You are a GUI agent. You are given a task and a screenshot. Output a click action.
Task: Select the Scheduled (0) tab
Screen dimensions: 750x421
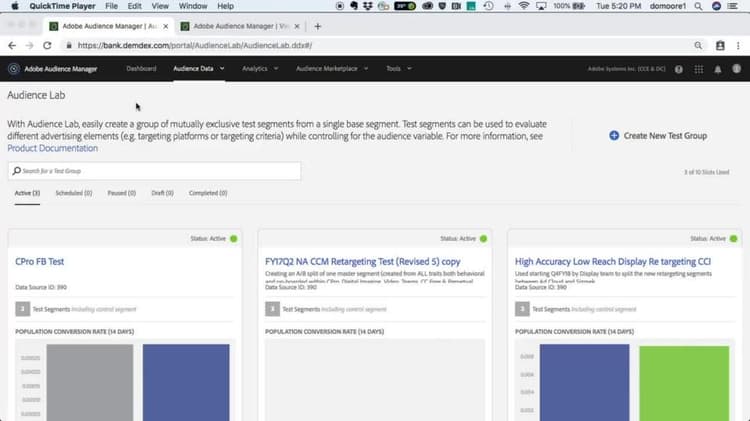[x=74, y=193]
